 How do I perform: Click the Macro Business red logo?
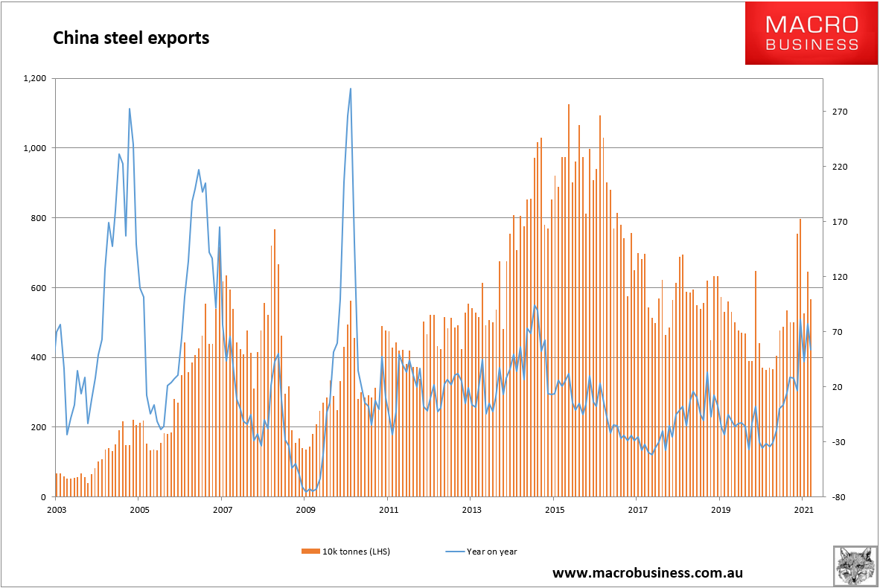point(811,33)
